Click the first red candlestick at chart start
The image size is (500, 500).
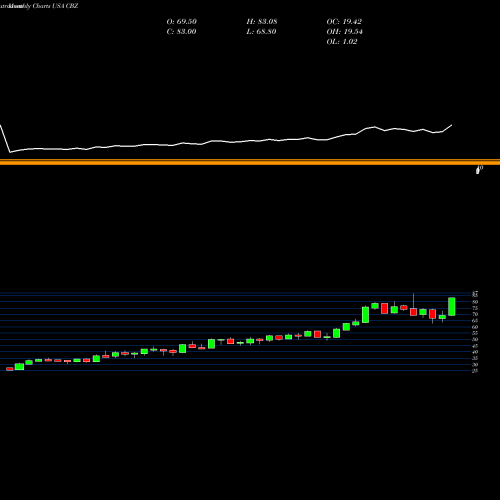[x=10, y=369]
